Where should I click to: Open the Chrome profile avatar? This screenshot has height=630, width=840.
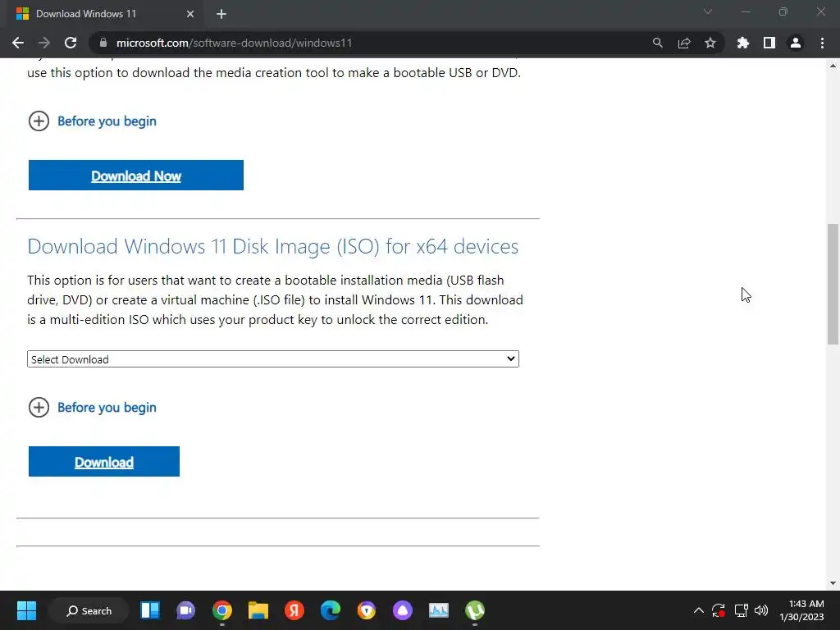click(796, 43)
